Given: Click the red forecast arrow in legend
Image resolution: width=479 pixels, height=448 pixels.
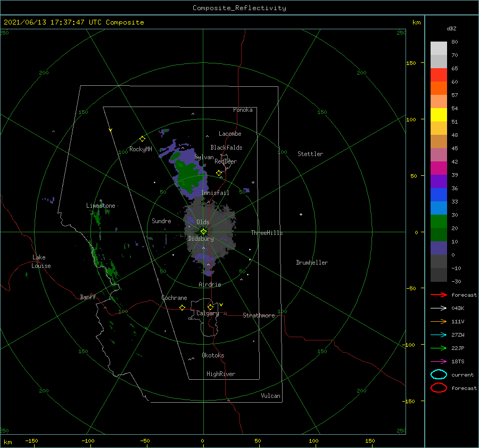Looking at the screenshot, I should (439, 295).
